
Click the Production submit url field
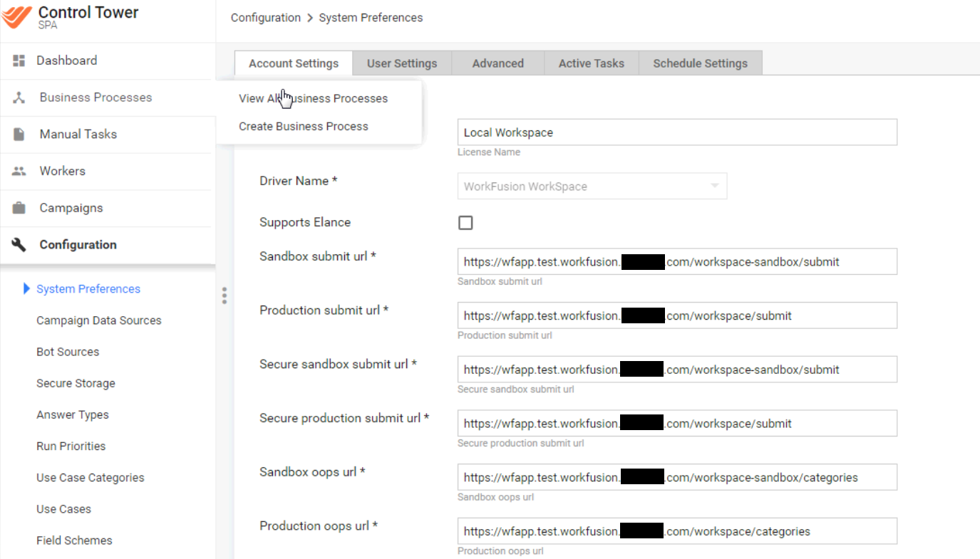[677, 315]
